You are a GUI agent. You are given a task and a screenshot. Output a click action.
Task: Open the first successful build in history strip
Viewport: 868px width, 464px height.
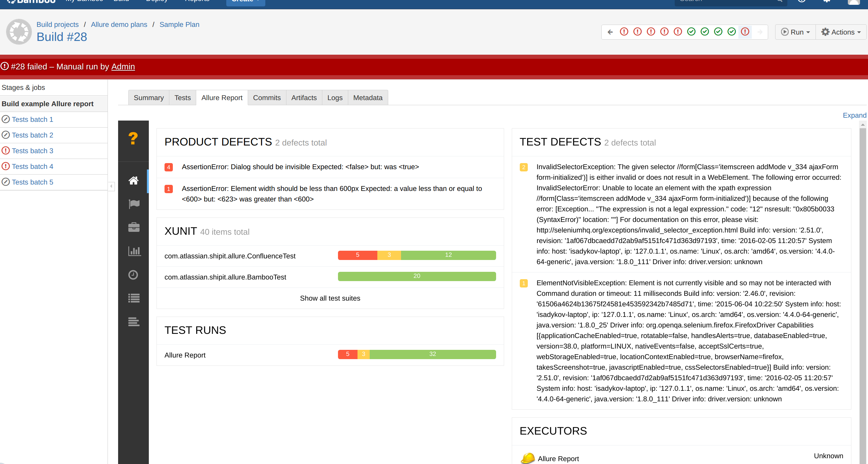click(691, 32)
